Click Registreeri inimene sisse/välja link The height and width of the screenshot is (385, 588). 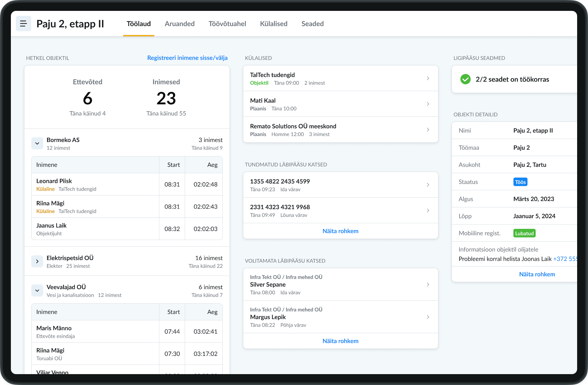[x=187, y=58]
